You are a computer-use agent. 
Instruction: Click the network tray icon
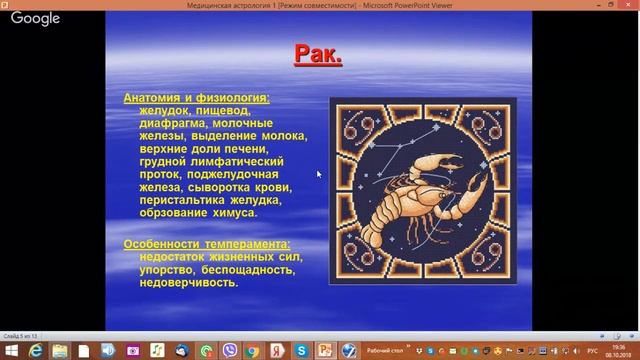point(566,351)
